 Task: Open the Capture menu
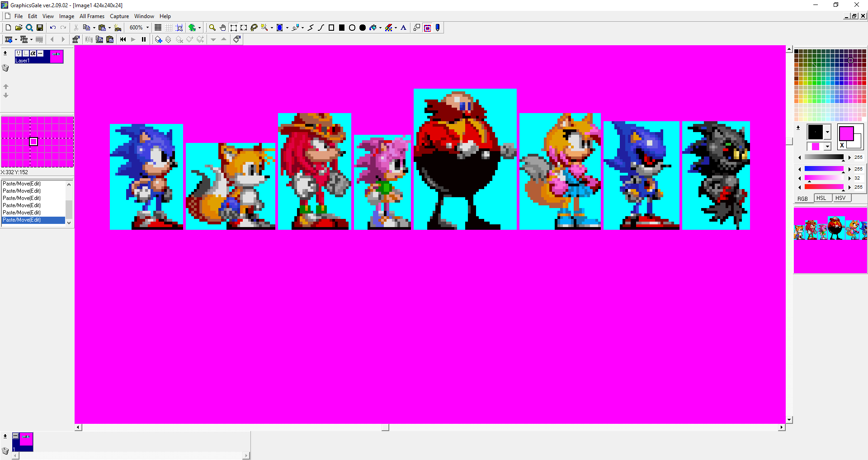[119, 16]
